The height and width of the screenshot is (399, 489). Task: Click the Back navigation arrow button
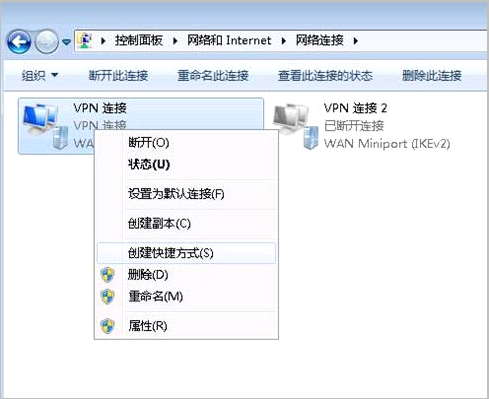19,42
